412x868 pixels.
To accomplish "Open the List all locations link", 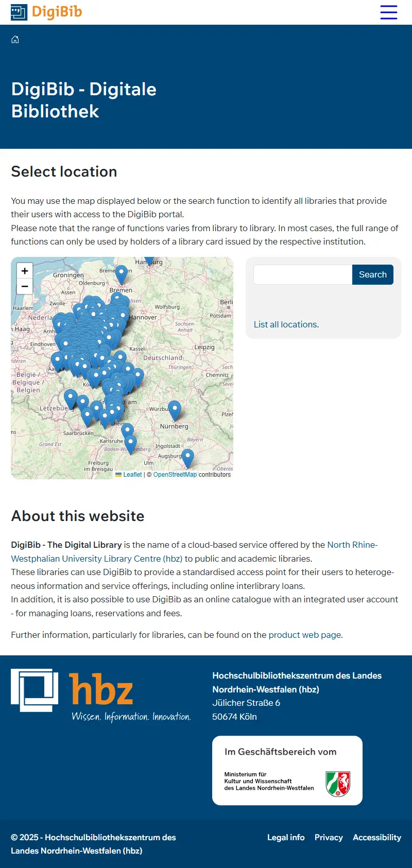I will point(286,324).
